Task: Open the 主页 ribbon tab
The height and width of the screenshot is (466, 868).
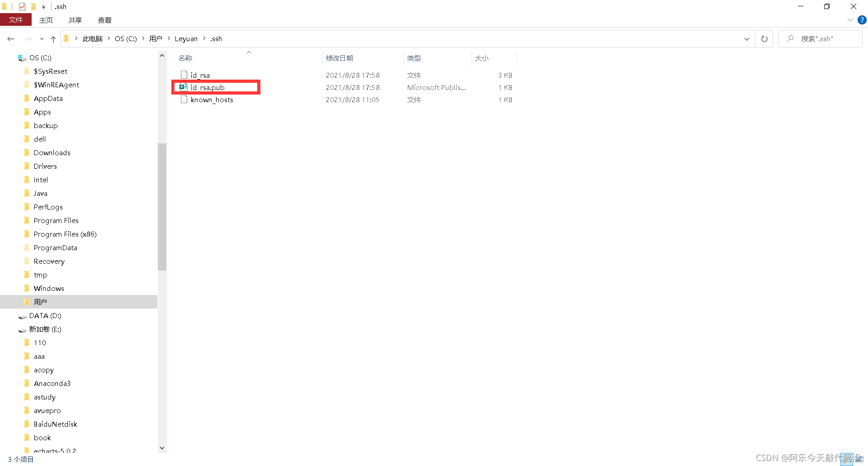Action: tap(46, 20)
